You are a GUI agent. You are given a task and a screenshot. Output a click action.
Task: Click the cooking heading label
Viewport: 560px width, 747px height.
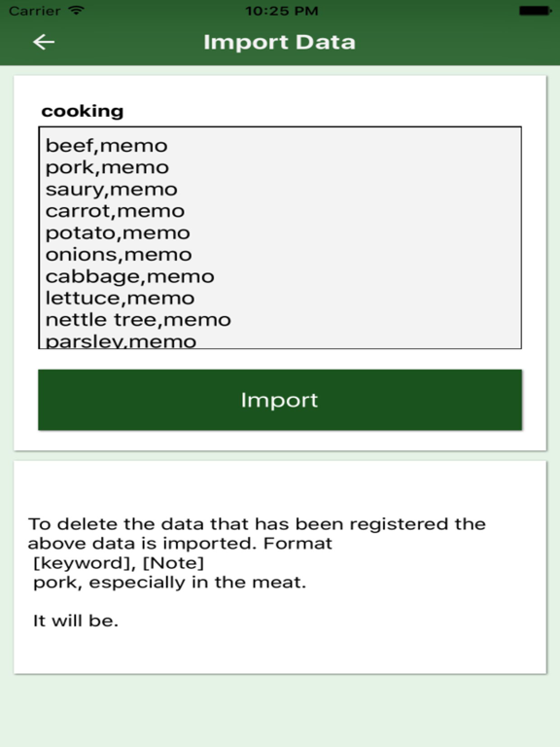point(83,111)
